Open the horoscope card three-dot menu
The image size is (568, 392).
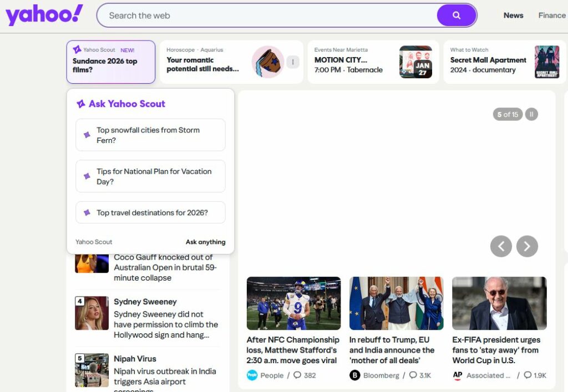(293, 62)
